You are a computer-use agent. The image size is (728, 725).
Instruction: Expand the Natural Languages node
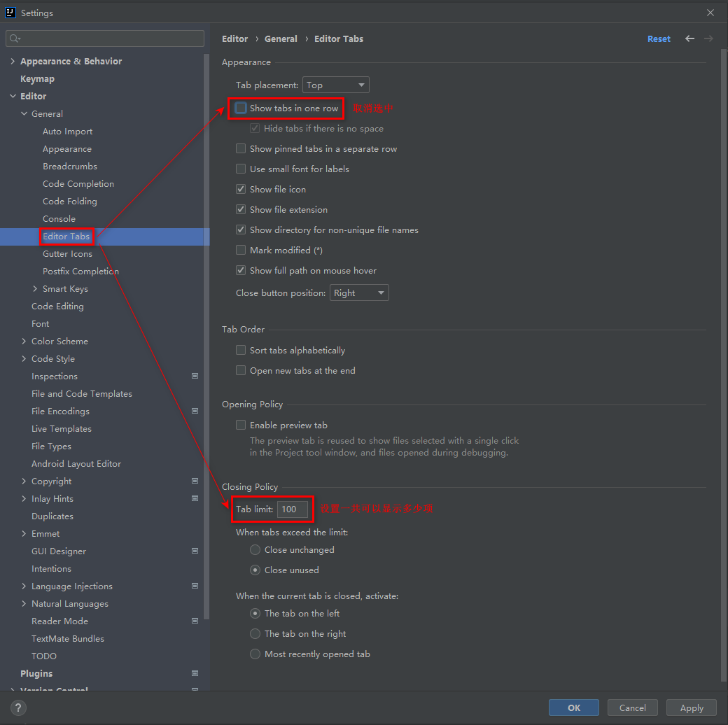pyautogui.click(x=24, y=604)
